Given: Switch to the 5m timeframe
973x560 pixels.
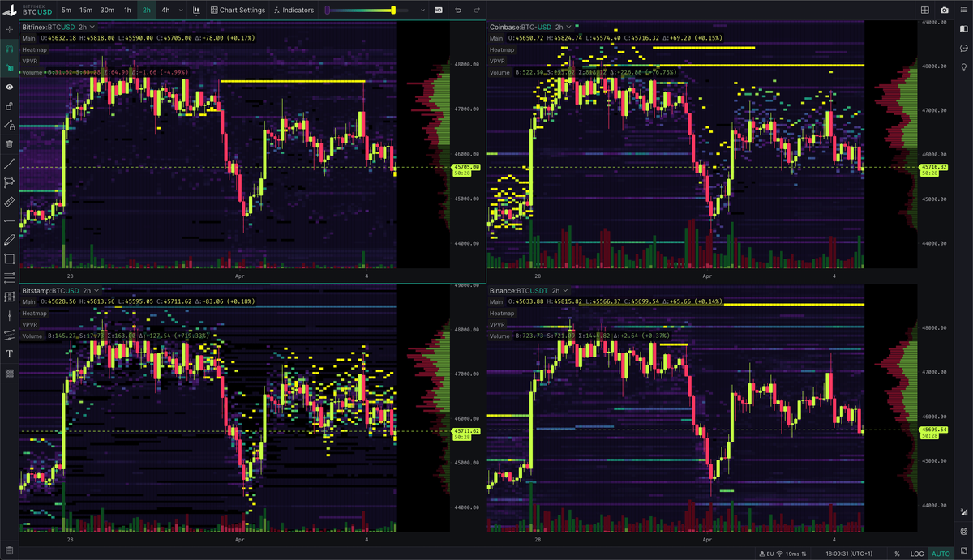Looking at the screenshot, I should click(x=66, y=11).
